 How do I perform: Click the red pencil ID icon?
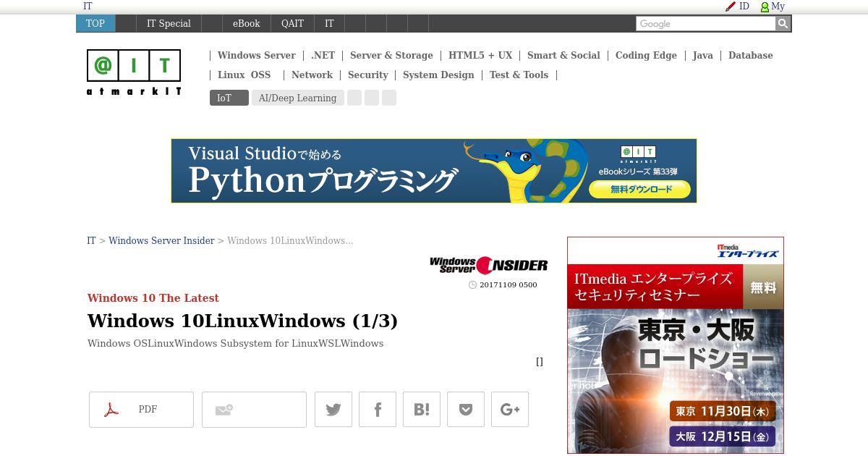(x=731, y=7)
